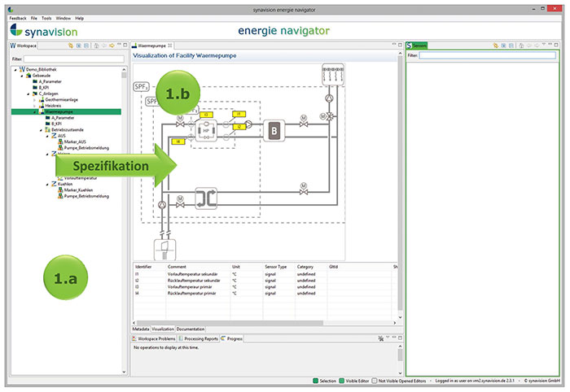Collapse the Kuehlen state node

click(47, 185)
